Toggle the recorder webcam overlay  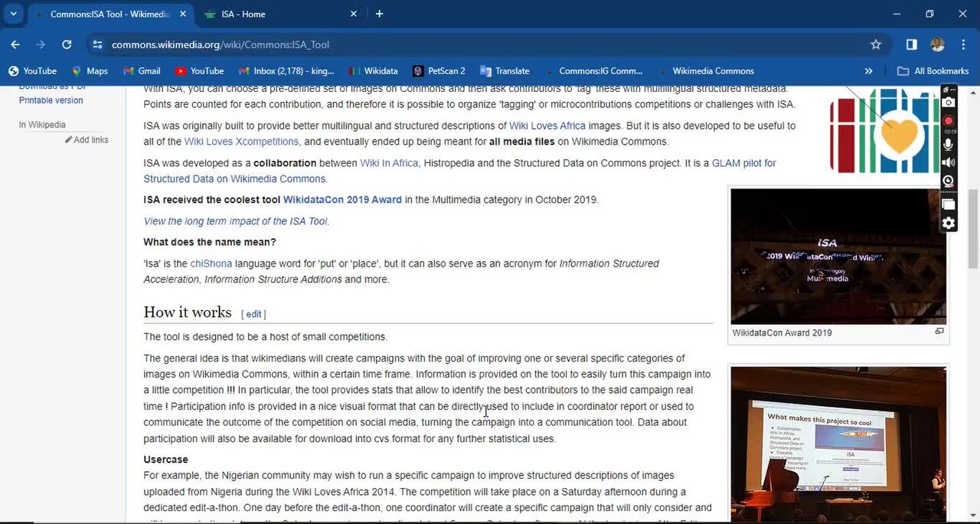click(x=949, y=182)
